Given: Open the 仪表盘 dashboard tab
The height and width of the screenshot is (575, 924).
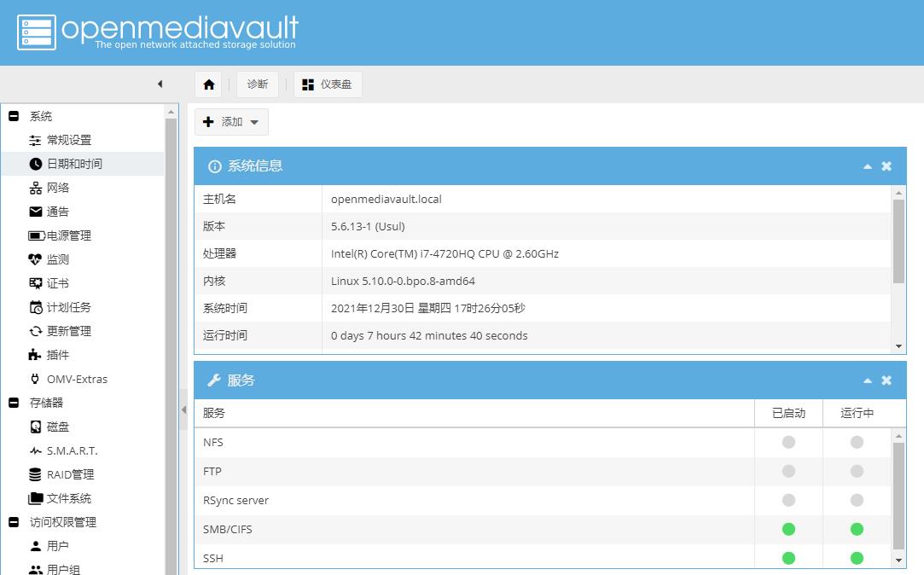Looking at the screenshot, I should [328, 84].
